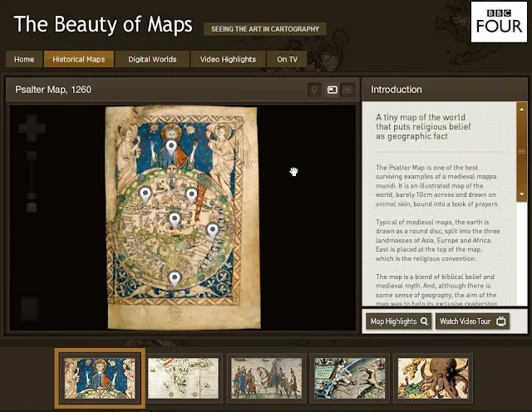Click the introduction scrollbar grip handle

[521, 151]
